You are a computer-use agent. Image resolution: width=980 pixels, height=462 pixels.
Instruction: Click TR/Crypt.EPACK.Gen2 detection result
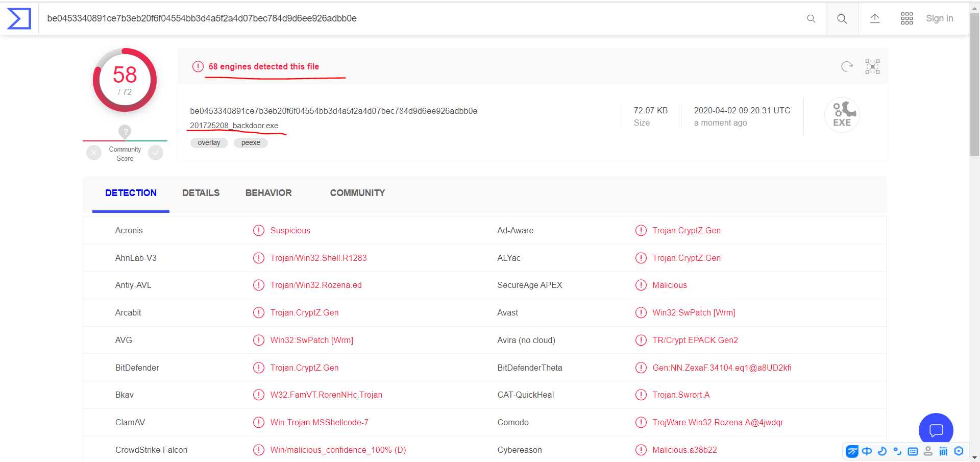(695, 341)
